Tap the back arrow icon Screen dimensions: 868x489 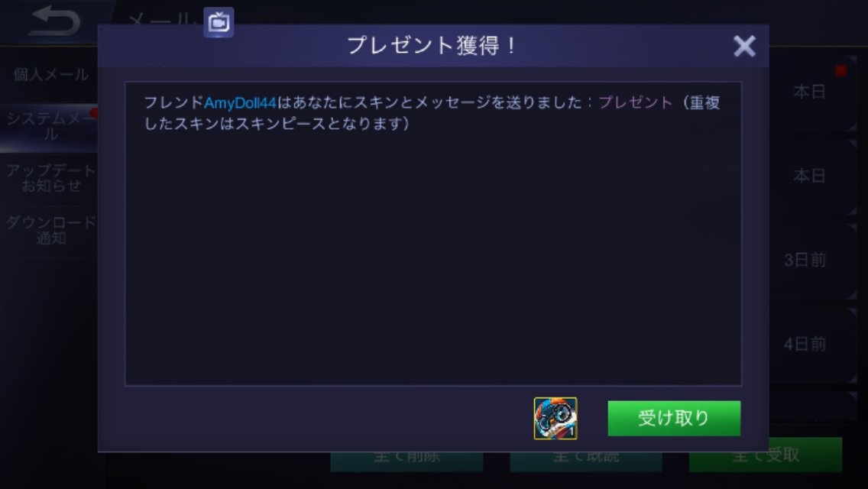click(x=54, y=21)
